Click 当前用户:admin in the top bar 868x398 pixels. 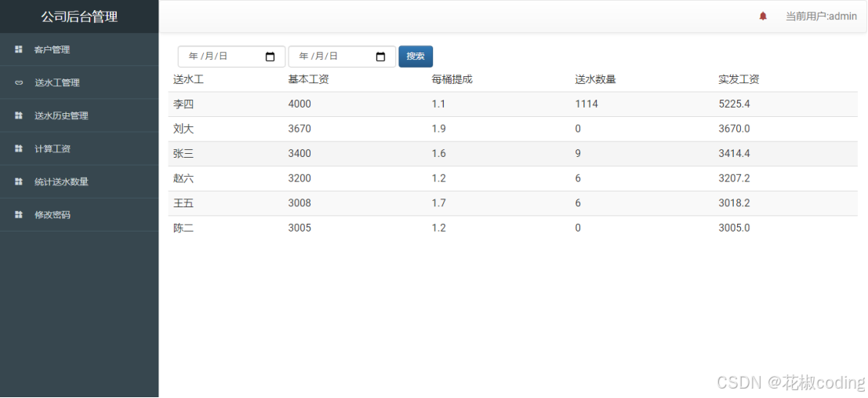click(x=822, y=16)
